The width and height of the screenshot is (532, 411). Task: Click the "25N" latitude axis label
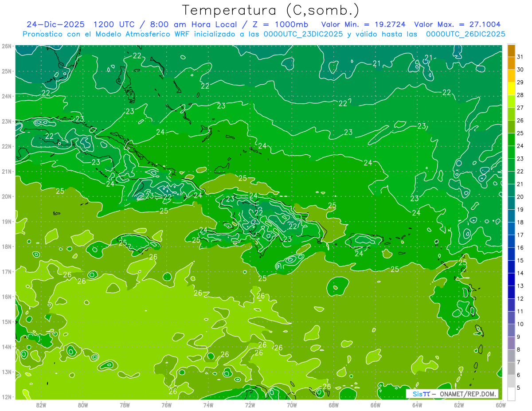(x=6, y=71)
